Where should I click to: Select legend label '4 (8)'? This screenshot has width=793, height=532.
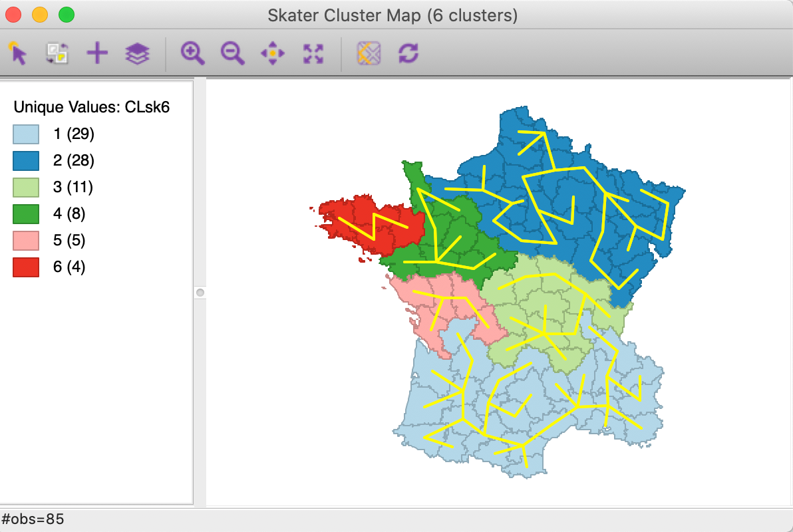(x=69, y=213)
